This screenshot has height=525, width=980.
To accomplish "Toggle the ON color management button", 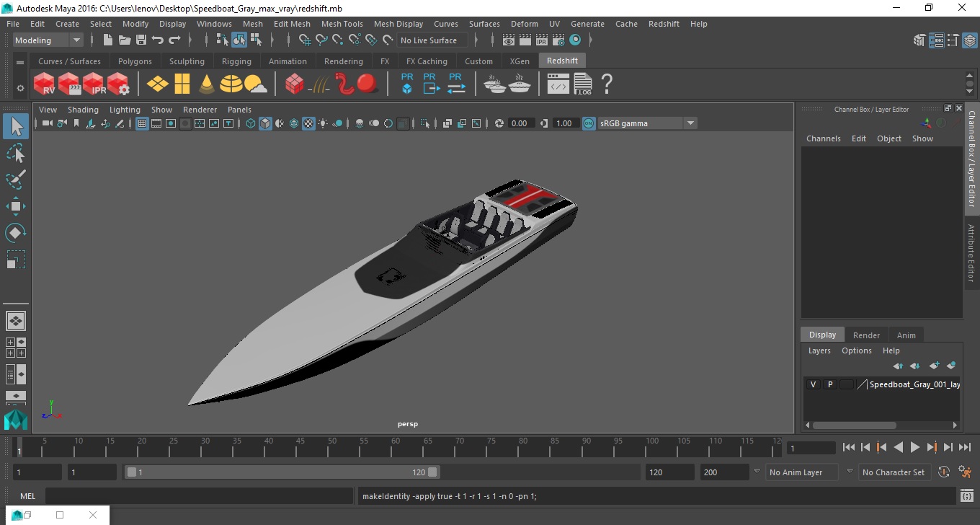I will pos(589,123).
